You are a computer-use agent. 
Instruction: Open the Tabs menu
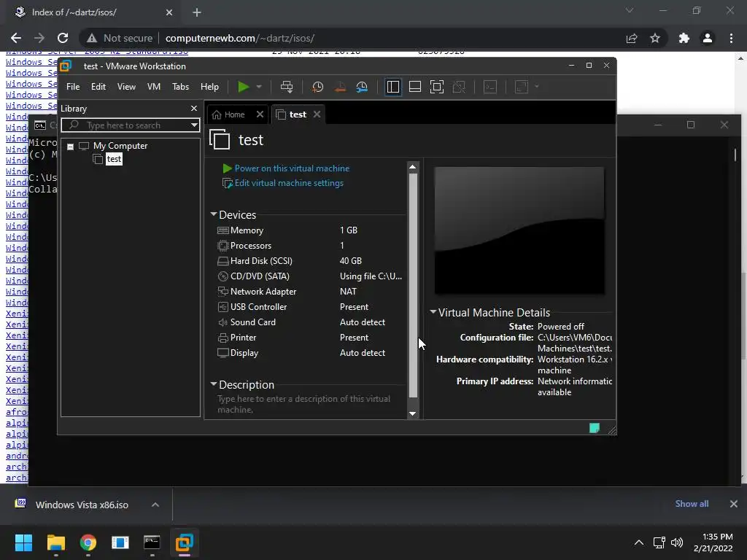[x=181, y=87]
